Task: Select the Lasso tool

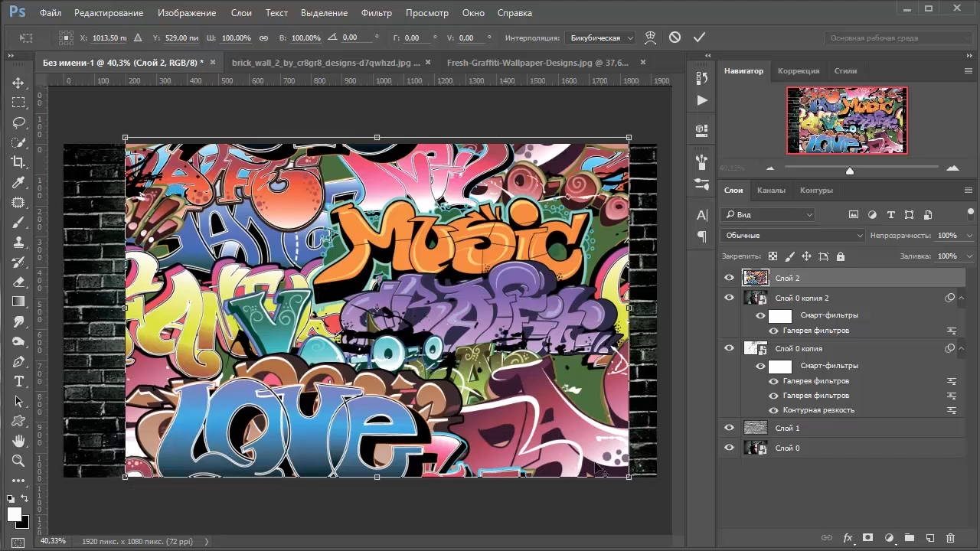Action: (18, 122)
